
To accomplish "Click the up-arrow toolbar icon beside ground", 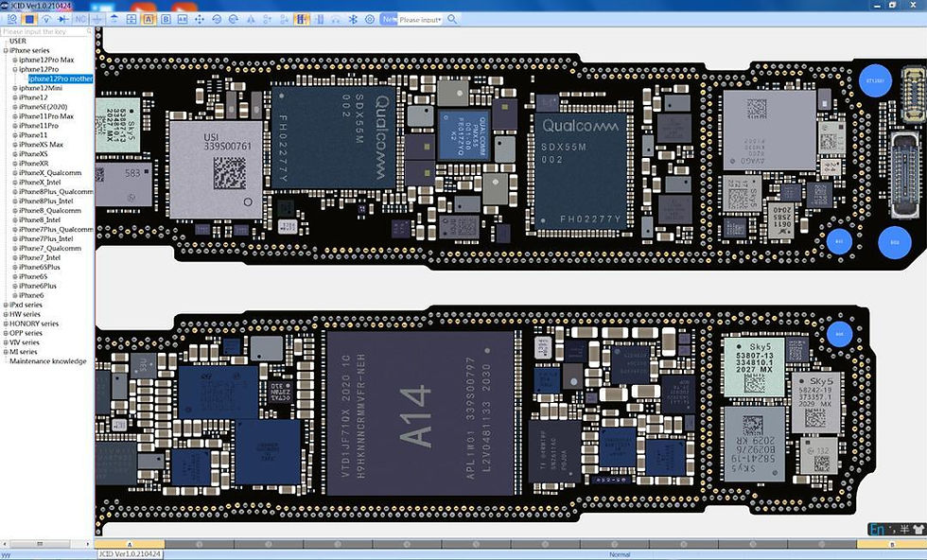I will point(114,20).
